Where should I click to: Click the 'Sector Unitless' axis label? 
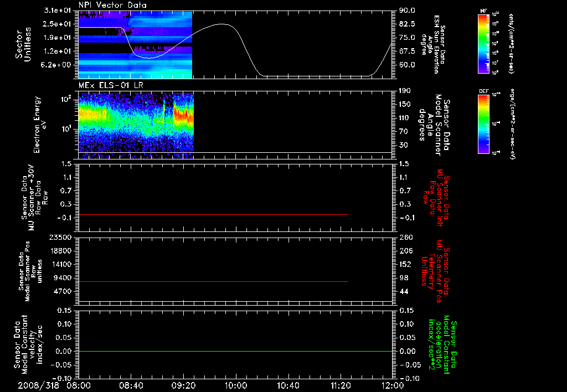[23, 44]
